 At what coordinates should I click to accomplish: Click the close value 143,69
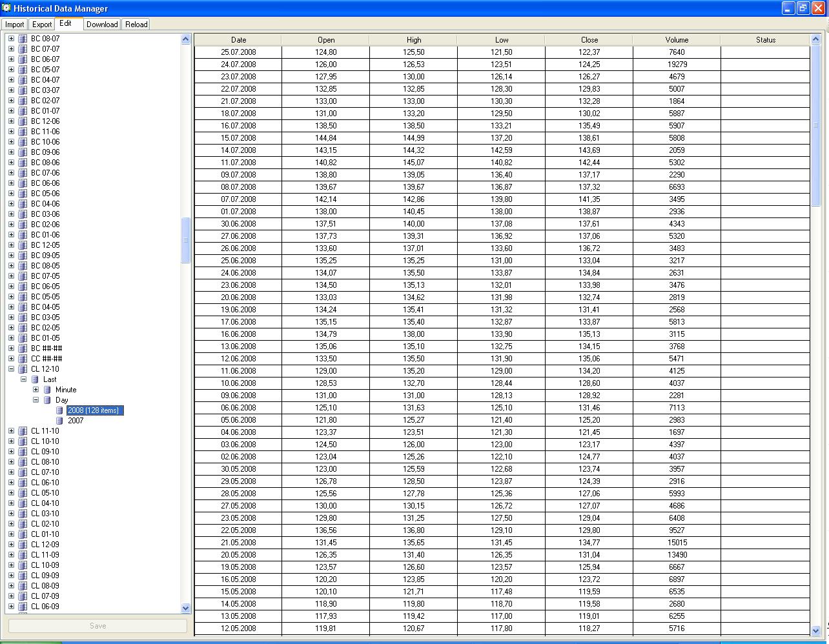point(589,150)
